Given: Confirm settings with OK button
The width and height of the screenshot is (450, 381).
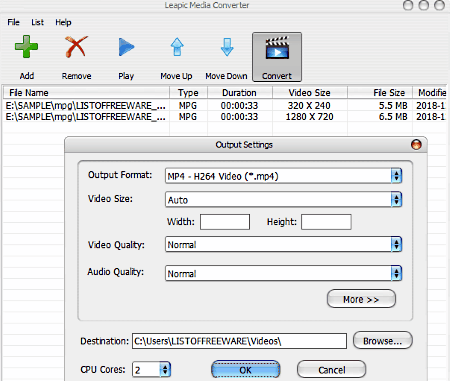Looking at the screenshot, I should (x=246, y=370).
